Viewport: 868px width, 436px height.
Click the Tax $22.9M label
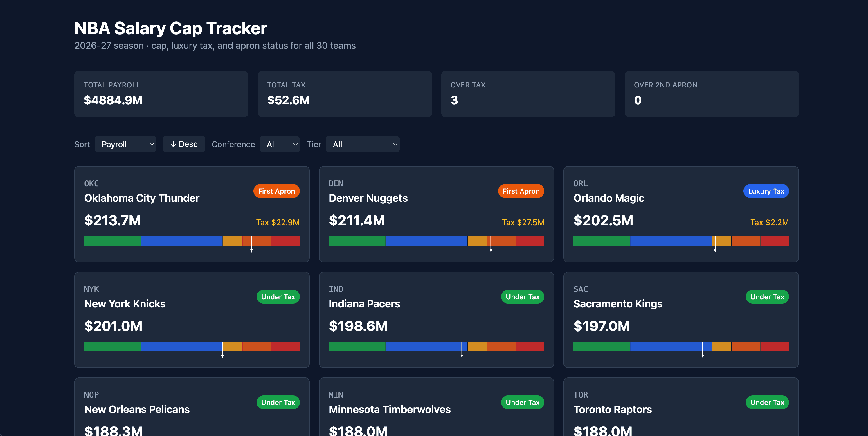tap(278, 222)
